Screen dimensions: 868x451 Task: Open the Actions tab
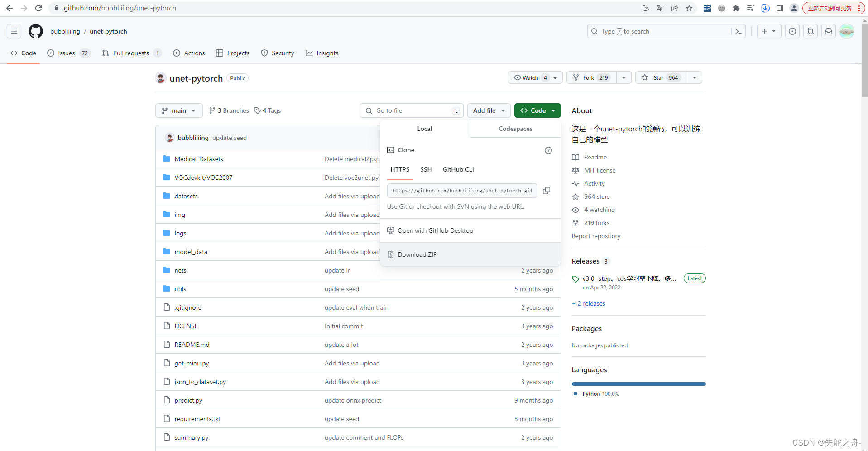(x=189, y=53)
